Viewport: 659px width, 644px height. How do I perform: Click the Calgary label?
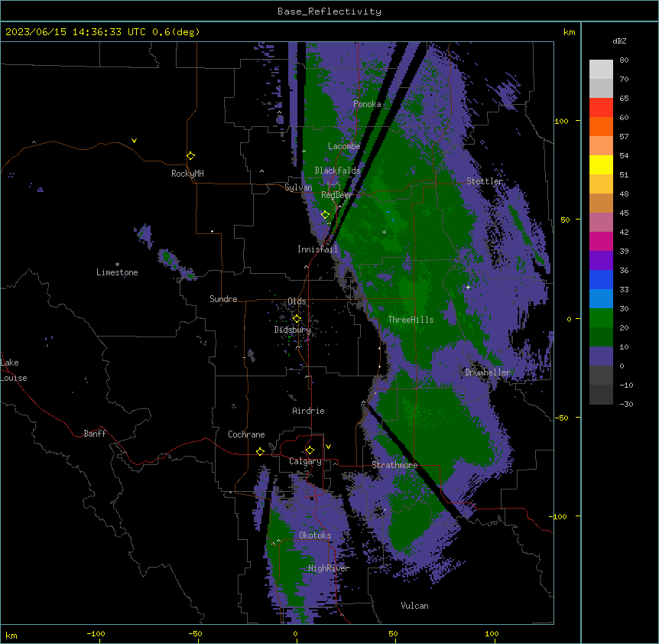click(305, 461)
